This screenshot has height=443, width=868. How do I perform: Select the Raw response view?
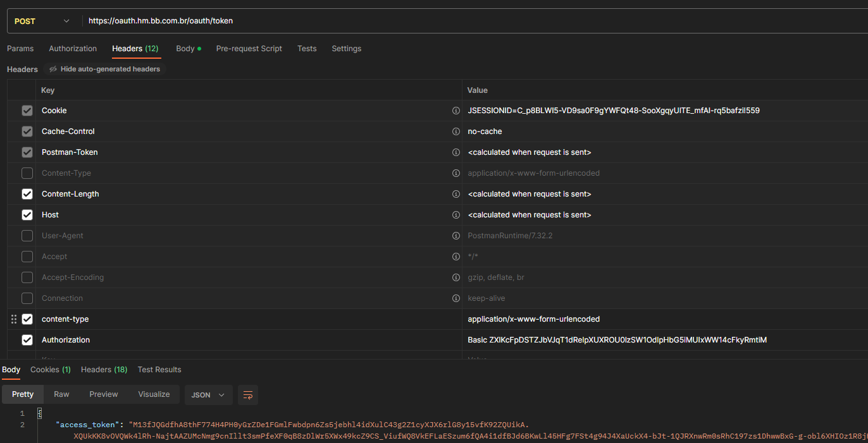click(61, 394)
